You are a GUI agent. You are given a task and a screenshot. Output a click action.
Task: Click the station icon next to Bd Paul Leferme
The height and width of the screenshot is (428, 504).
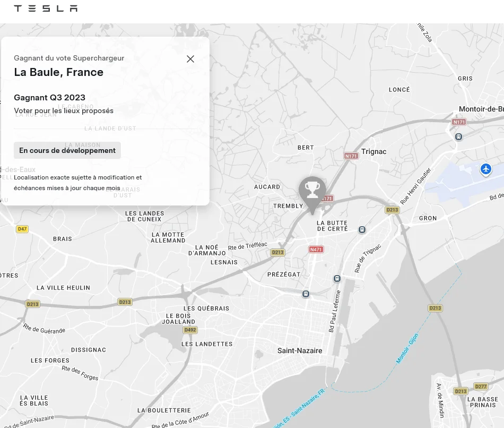point(337,279)
